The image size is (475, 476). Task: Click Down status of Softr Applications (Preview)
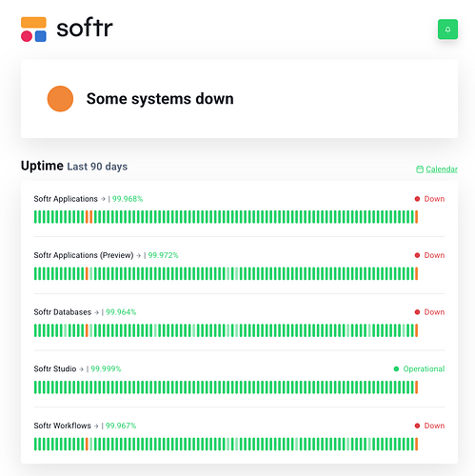[429, 255]
